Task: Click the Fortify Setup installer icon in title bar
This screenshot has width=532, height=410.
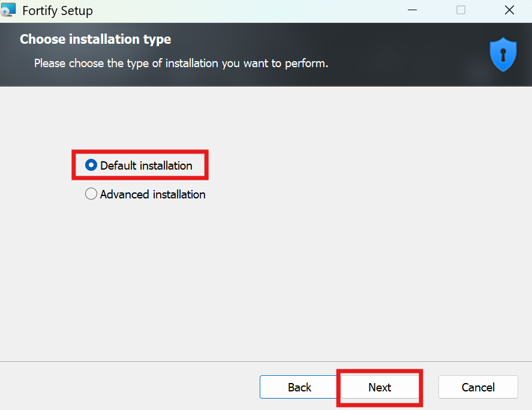Action: 9,10
